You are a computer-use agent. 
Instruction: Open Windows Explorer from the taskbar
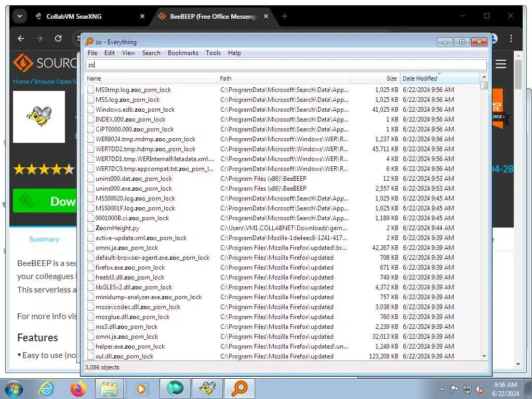click(109, 389)
